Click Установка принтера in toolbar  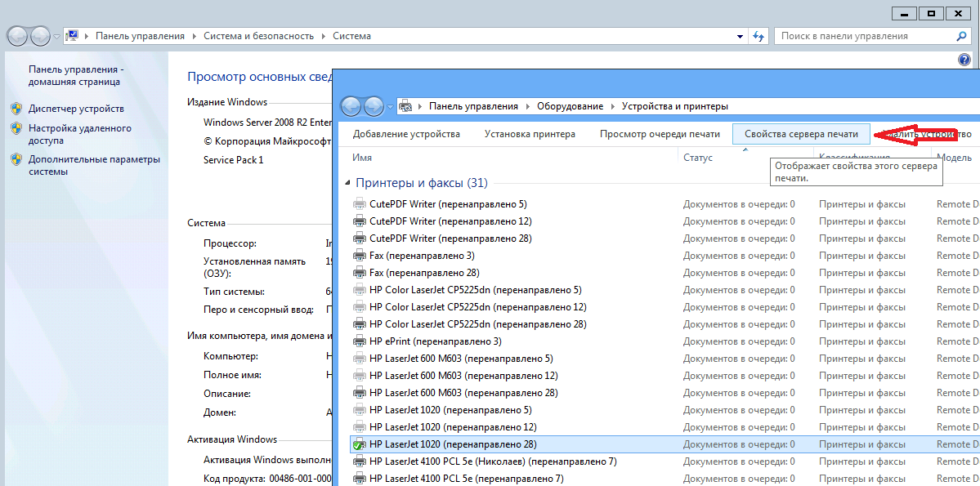pos(530,134)
